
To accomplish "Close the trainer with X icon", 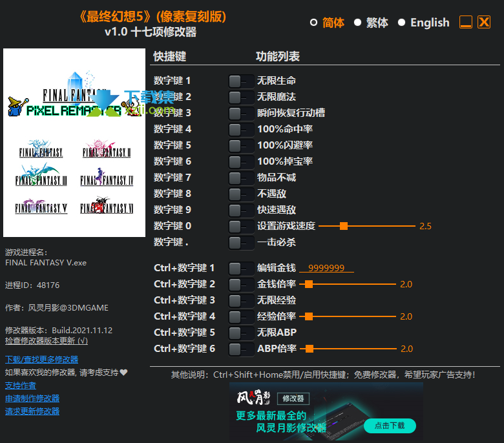I will pos(484,22).
